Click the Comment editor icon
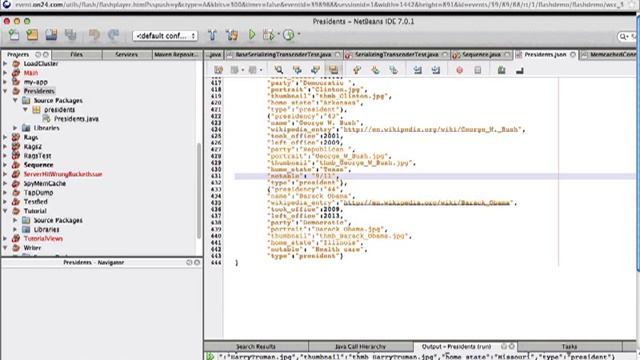 [x=501, y=70]
